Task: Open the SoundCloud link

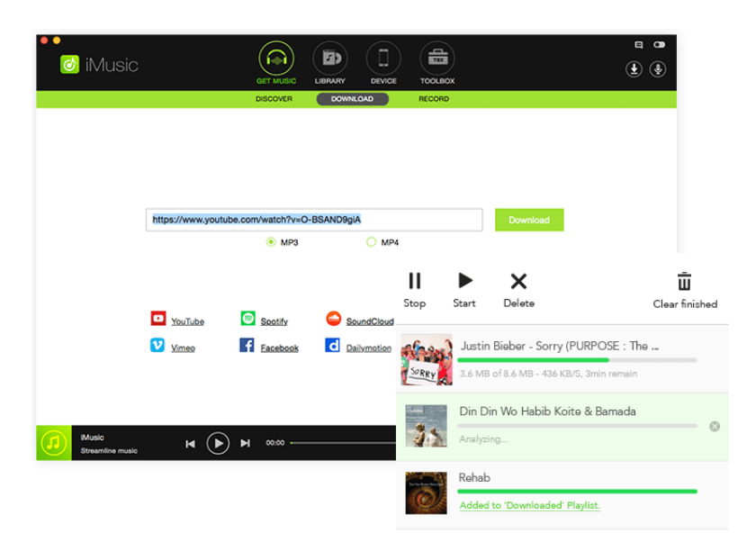Action: tap(370, 321)
